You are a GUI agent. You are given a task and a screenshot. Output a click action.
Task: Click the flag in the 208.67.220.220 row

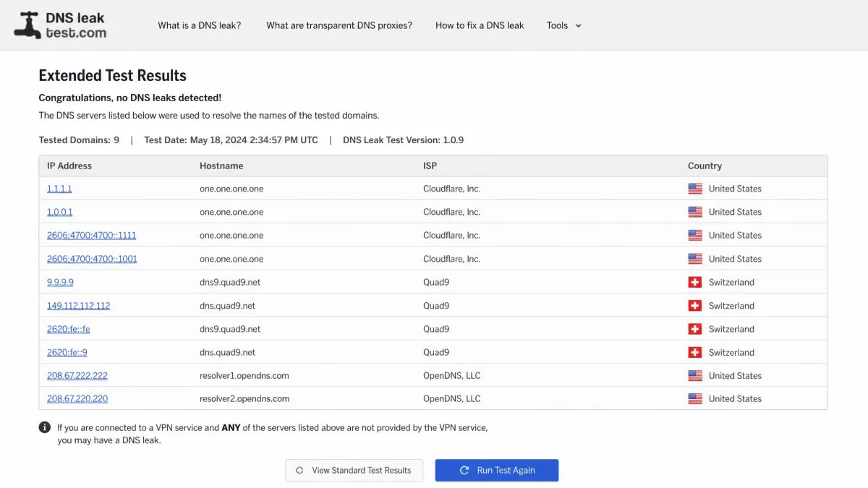tap(695, 398)
